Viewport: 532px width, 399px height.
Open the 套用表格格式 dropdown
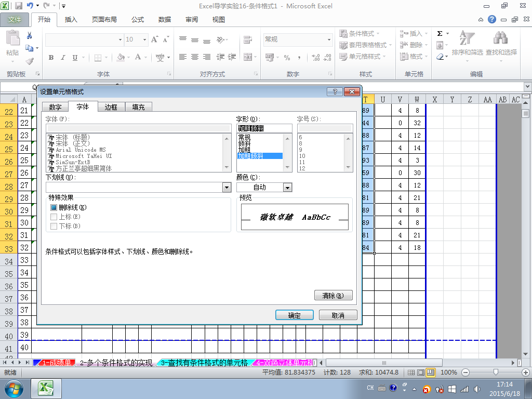coord(365,45)
